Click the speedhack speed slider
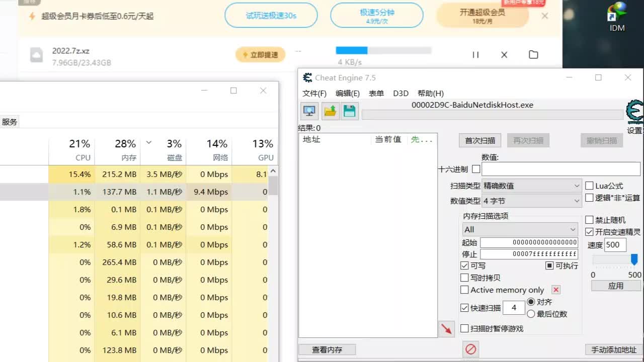 634,259
